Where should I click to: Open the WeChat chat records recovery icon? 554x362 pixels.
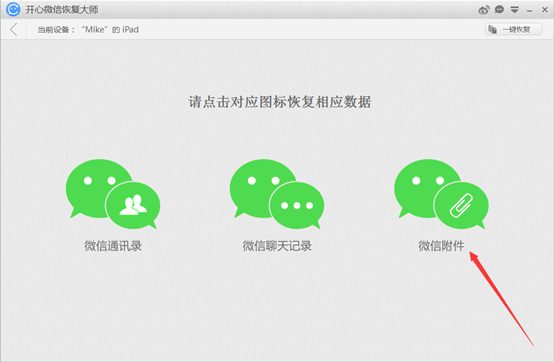click(x=277, y=194)
